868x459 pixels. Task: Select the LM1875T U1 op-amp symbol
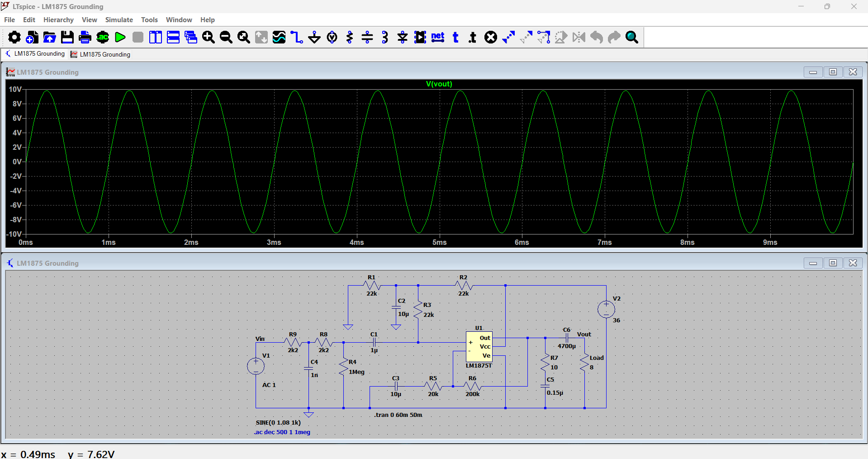click(479, 347)
